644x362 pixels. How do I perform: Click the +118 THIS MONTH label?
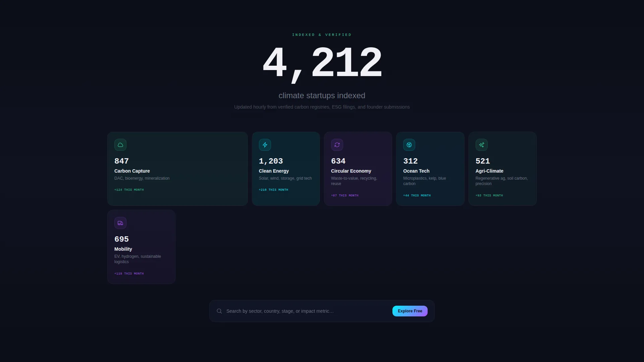[x=129, y=274]
